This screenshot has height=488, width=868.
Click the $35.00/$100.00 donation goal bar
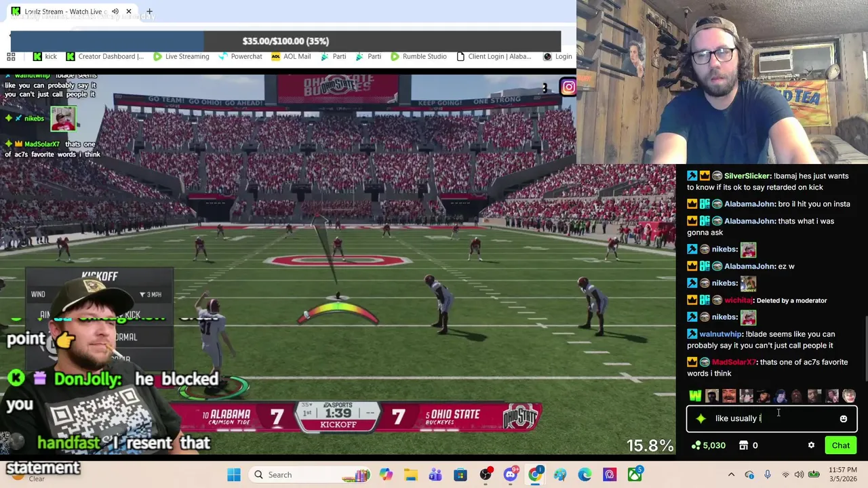point(285,41)
